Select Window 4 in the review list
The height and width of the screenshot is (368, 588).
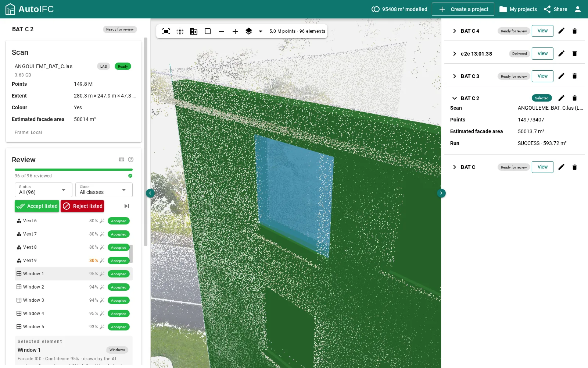(x=73, y=314)
